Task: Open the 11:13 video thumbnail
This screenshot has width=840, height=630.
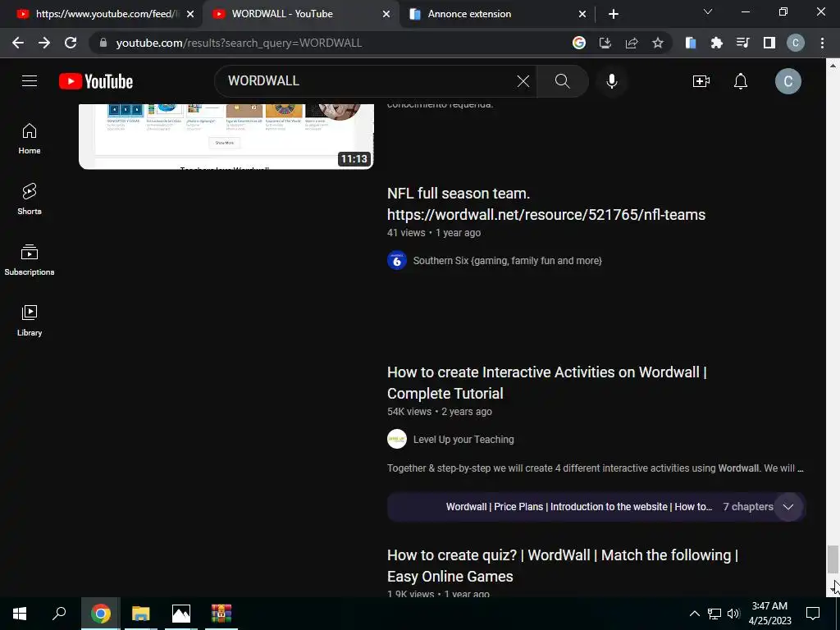Action: pos(226,137)
